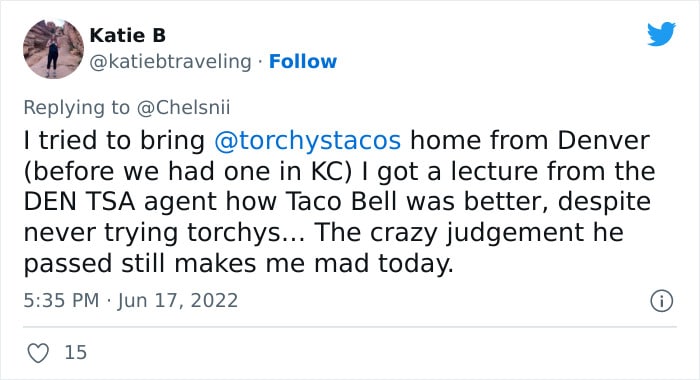Click the Katie B display name

(128, 36)
